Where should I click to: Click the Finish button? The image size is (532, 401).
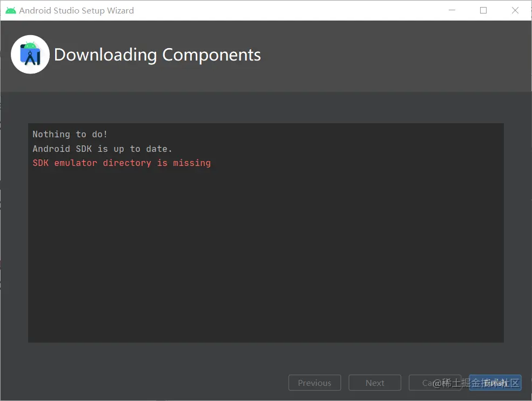coord(495,383)
